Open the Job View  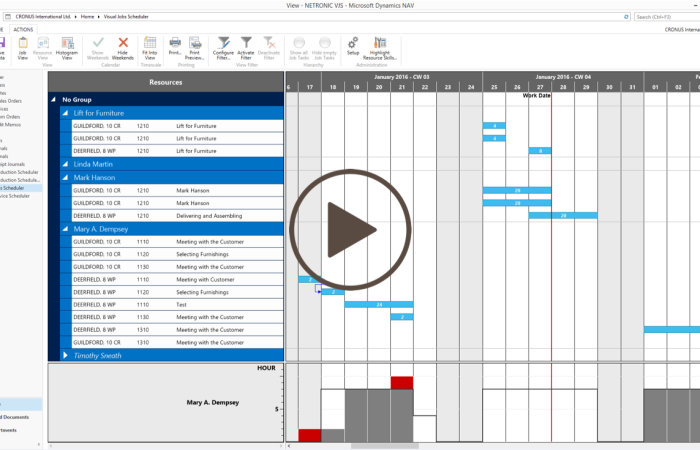coord(23,48)
